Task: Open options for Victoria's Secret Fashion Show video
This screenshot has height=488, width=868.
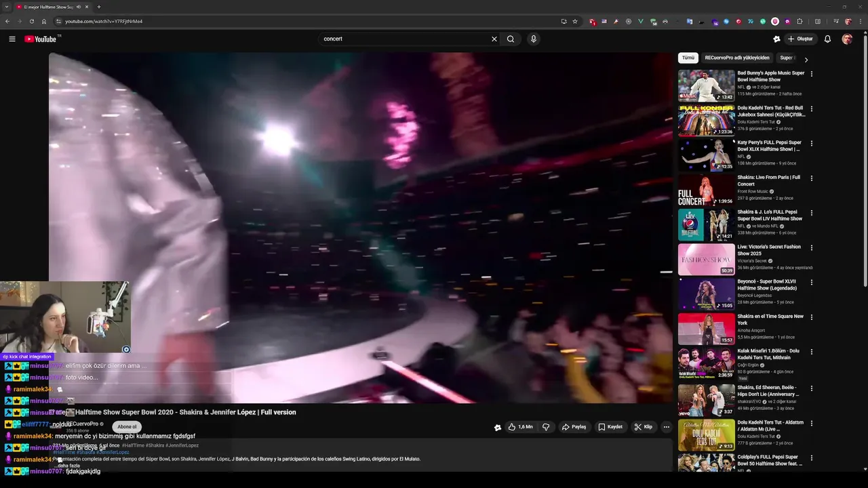Action: click(812, 248)
